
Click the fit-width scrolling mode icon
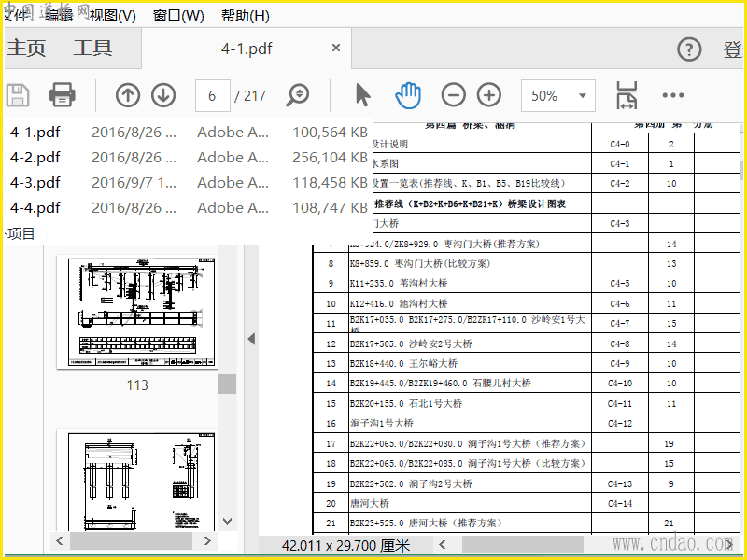627,95
